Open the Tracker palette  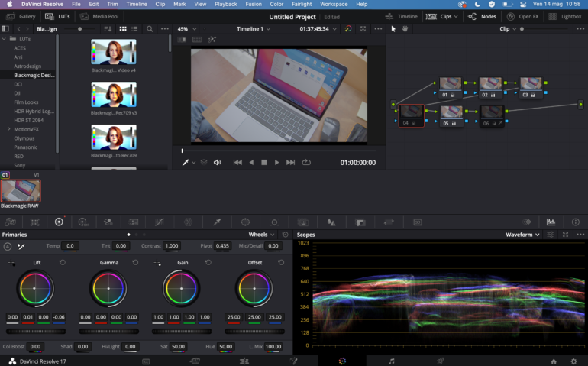pos(274,222)
